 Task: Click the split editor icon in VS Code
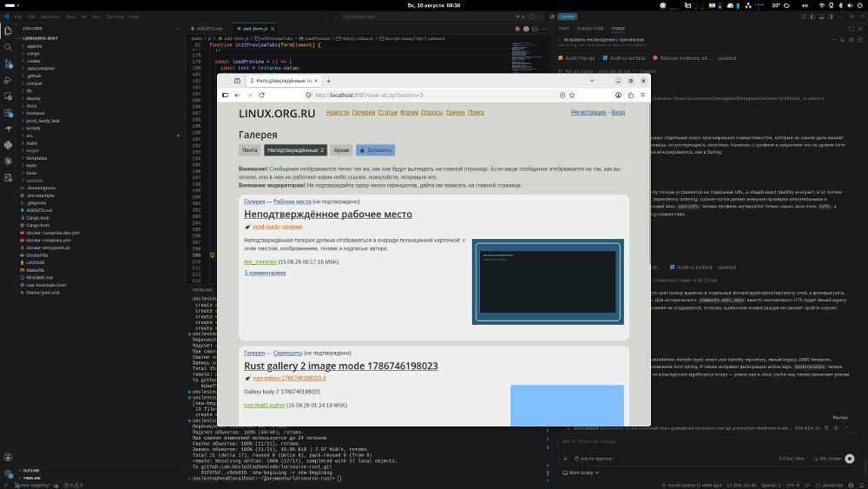(x=535, y=29)
